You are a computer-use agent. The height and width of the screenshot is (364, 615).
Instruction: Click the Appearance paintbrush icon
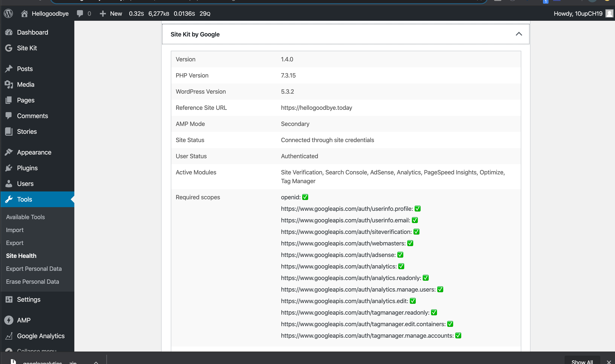point(9,152)
